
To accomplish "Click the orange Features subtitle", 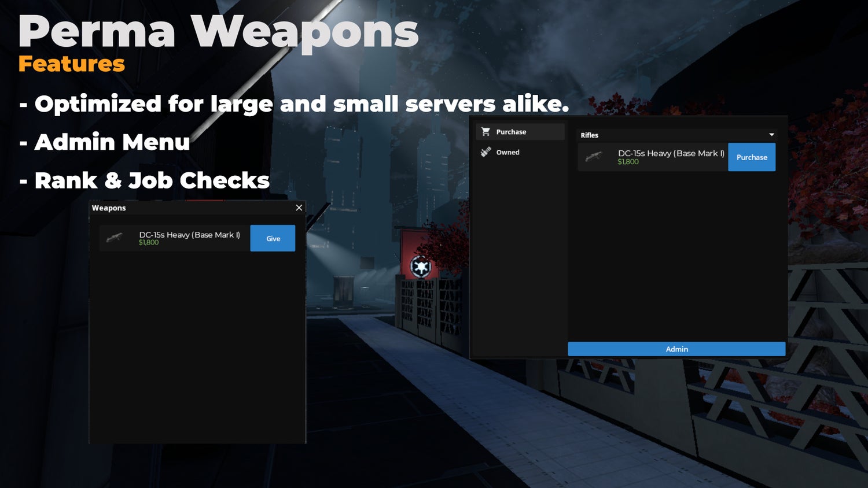I will (x=71, y=64).
